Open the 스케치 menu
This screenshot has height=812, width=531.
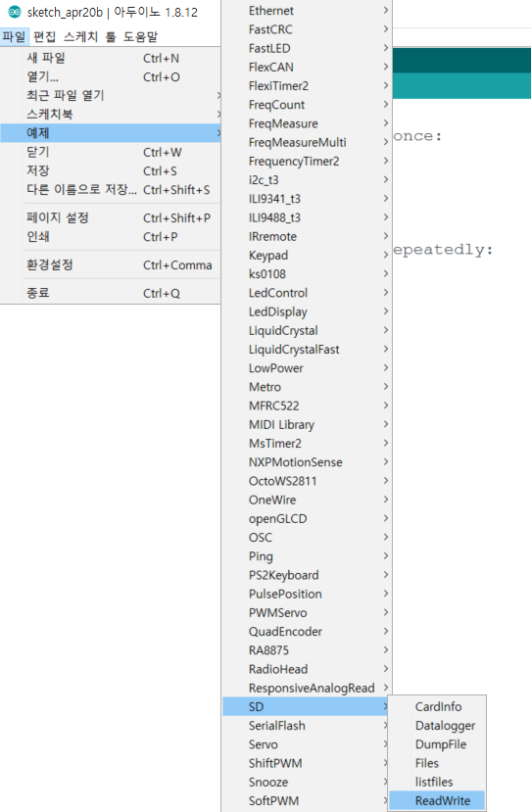point(80,37)
